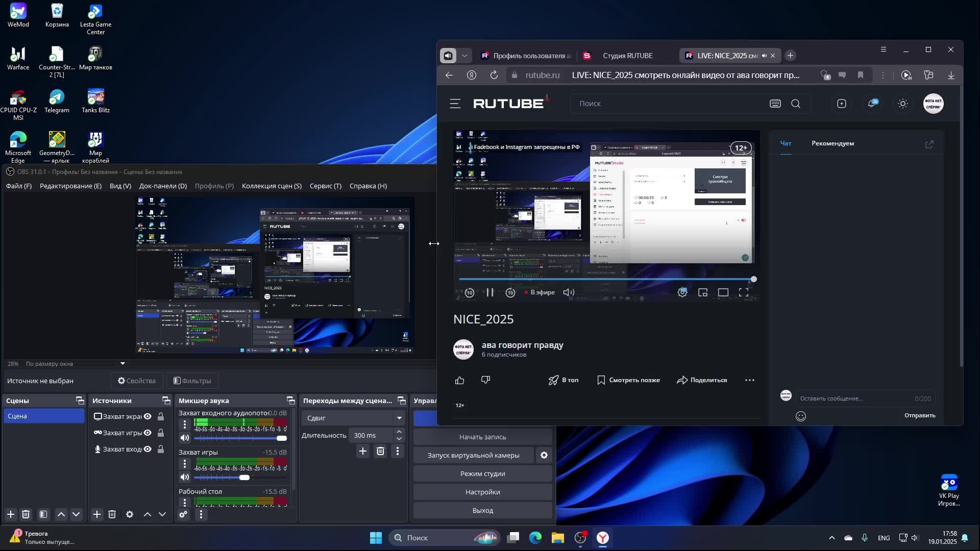Open options for Захват игры mixer channel
Screen dimensions: 980x551
tap(185, 464)
